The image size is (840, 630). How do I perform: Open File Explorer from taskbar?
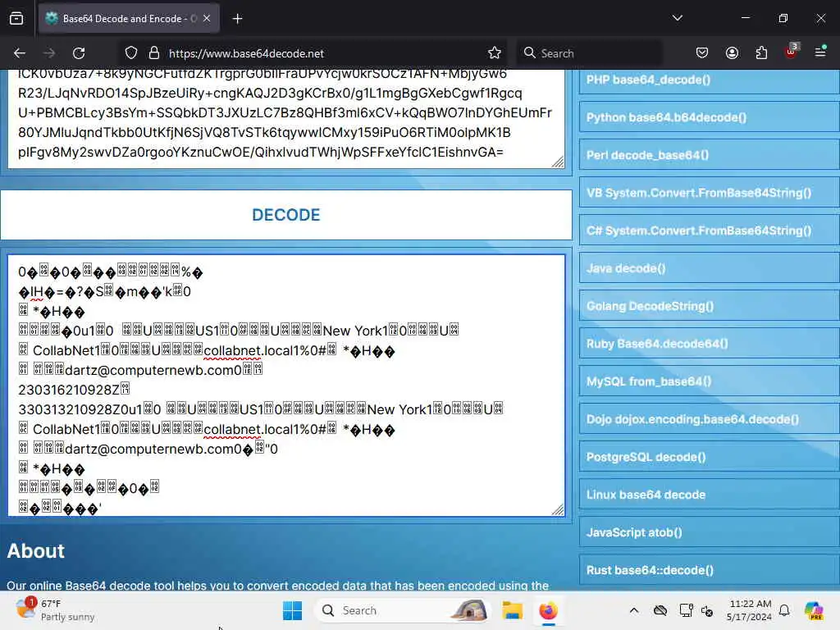pyautogui.click(x=512, y=610)
